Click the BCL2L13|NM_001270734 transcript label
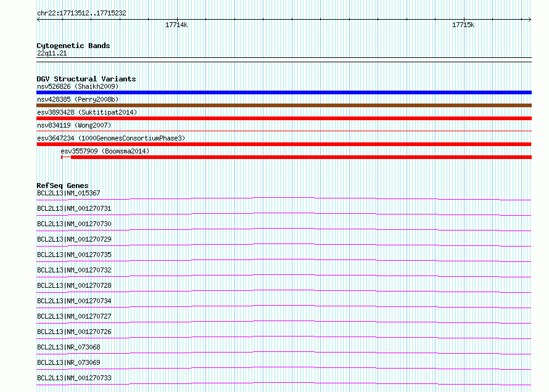The width and height of the screenshot is (549, 392). pos(74,301)
